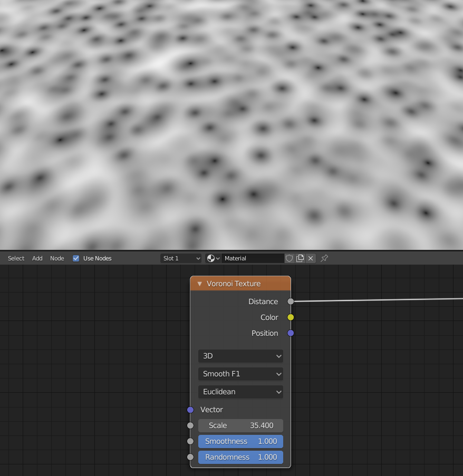This screenshot has width=463, height=476.
Task: Click the yellow Color output socket
Action: [x=291, y=317]
